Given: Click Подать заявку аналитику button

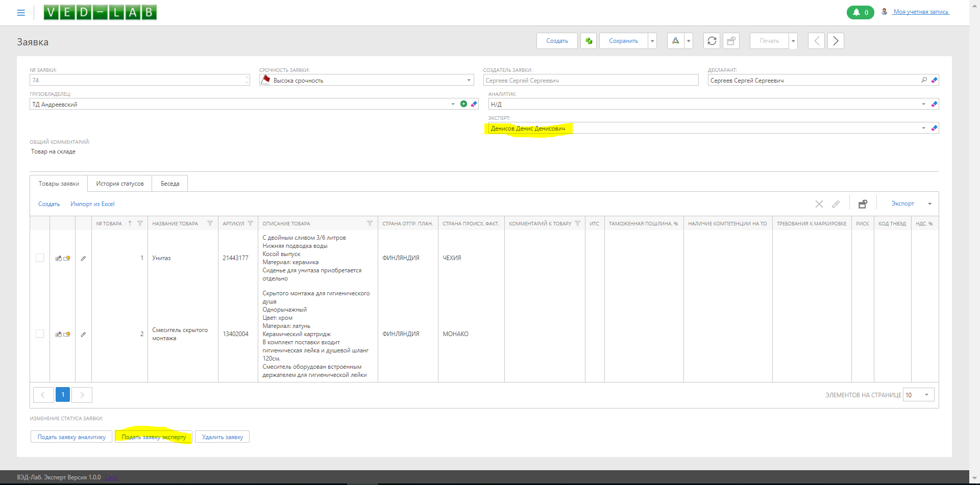Looking at the screenshot, I should pos(71,437).
